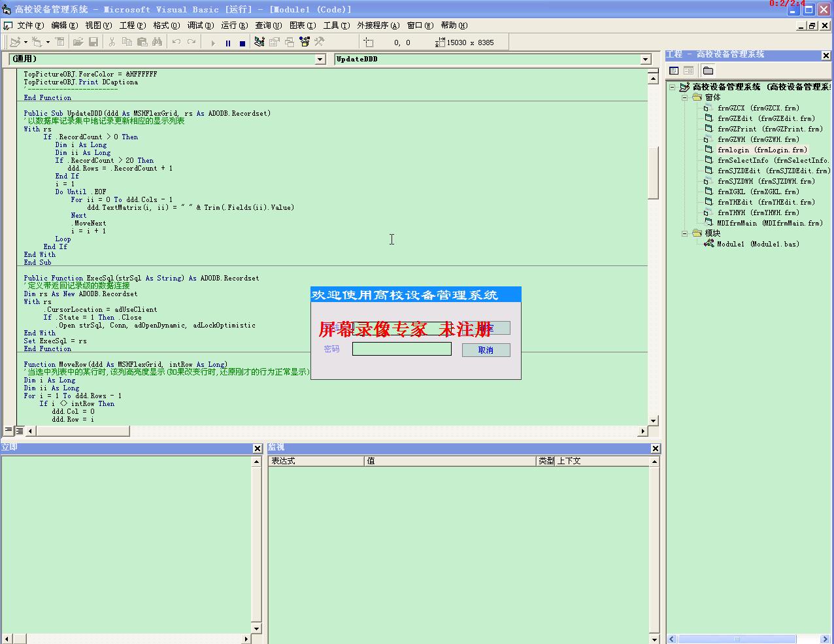Select frmGZEdit (frmGZEdit.frm) in project tree
The image size is (834, 644).
766,118
